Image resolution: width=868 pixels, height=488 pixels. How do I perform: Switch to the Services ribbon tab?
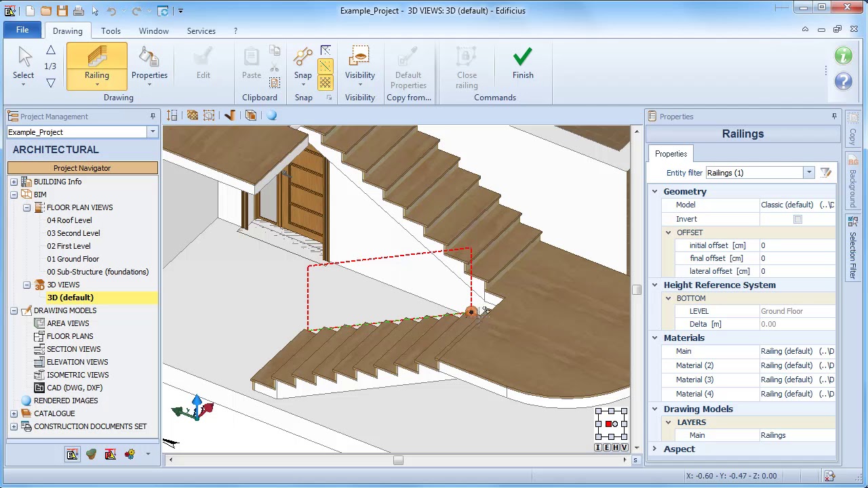(x=201, y=31)
